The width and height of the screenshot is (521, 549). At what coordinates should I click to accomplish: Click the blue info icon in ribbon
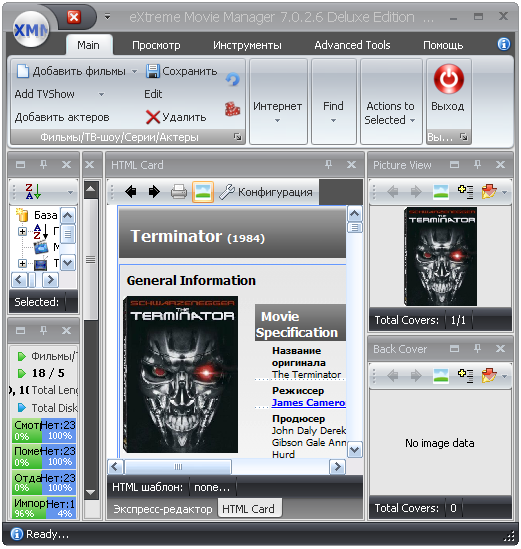(x=503, y=44)
